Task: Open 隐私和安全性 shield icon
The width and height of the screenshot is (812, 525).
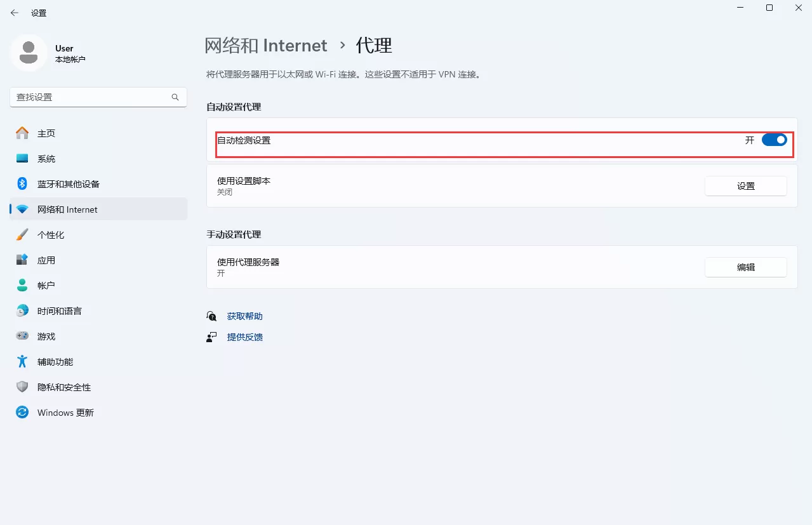Action: click(22, 387)
